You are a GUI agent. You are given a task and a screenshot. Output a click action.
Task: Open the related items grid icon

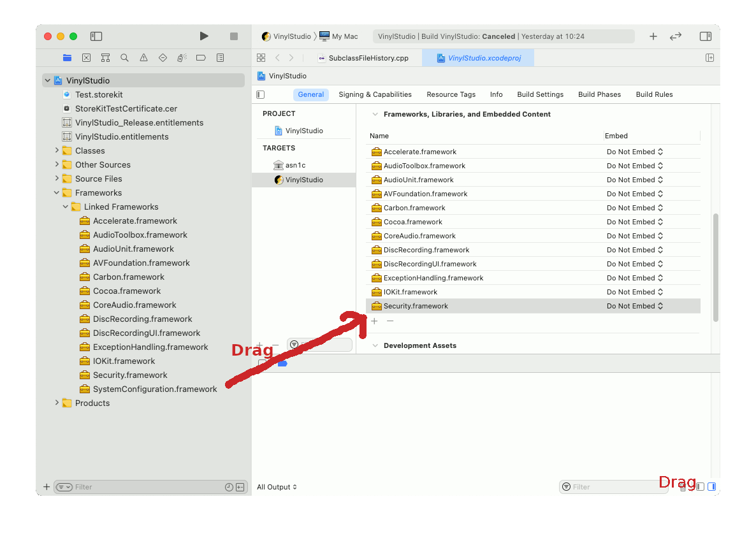click(x=261, y=58)
